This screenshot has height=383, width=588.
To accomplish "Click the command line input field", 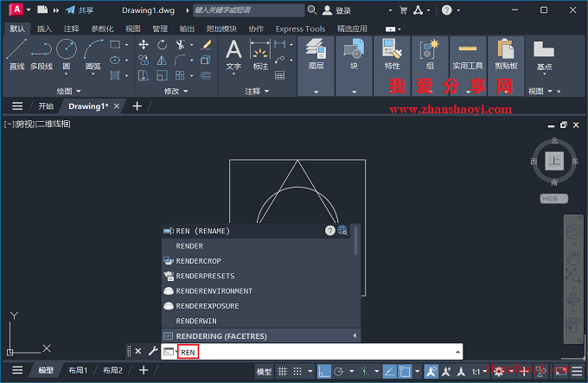I will [x=311, y=352].
